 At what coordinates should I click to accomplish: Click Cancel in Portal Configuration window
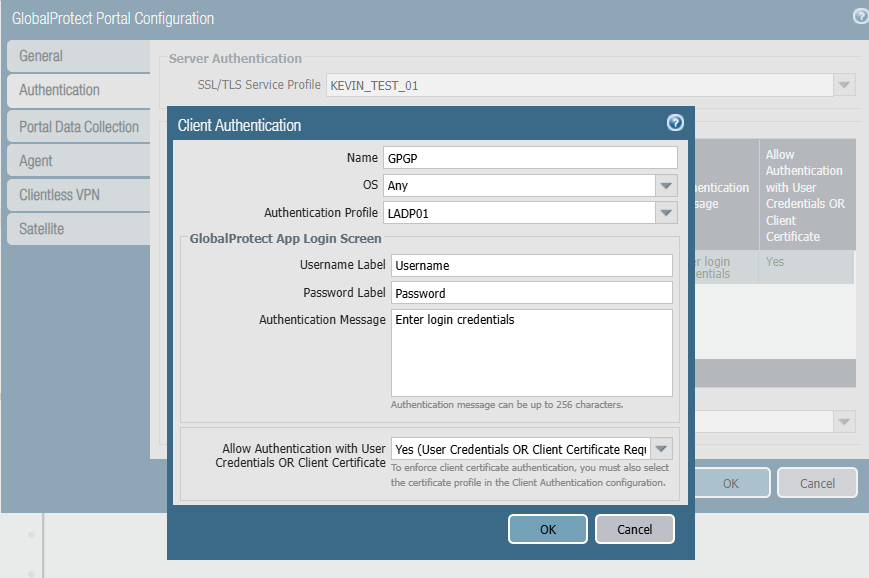click(x=817, y=483)
